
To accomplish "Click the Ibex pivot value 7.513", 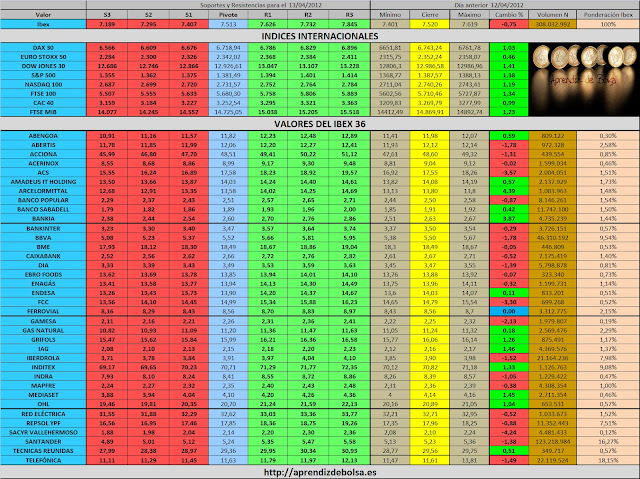I will (x=228, y=24).
